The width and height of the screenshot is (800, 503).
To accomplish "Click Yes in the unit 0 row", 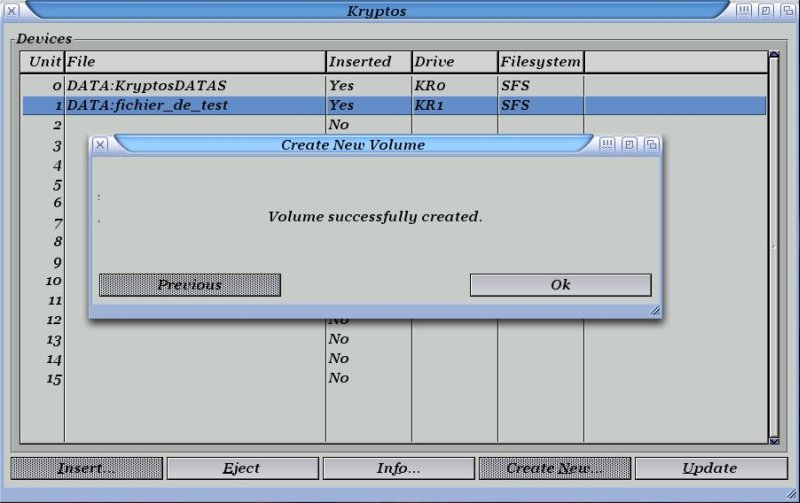I will click(x=341, y=86).
